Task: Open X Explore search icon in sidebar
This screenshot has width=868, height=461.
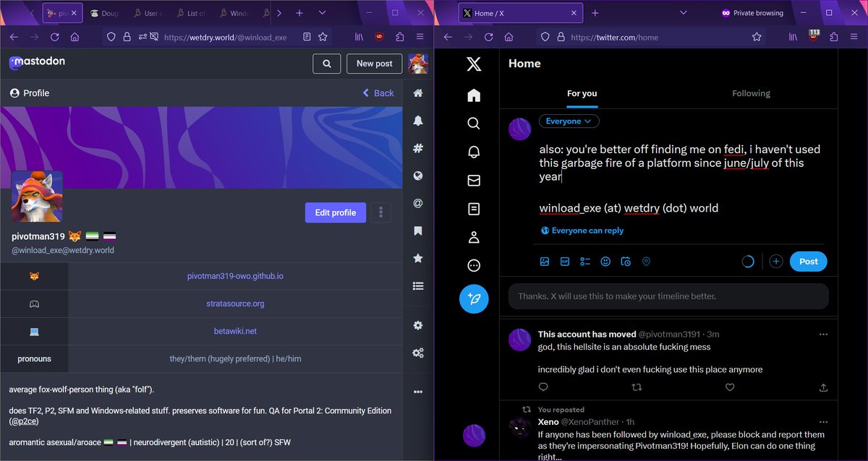Action: pos(474,124)
